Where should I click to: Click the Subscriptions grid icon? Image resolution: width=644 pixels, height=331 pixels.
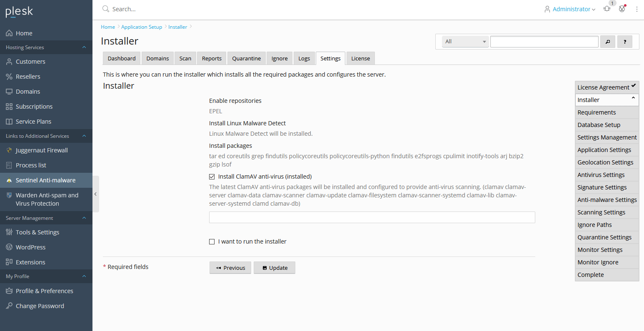click(x=9, y=107)
